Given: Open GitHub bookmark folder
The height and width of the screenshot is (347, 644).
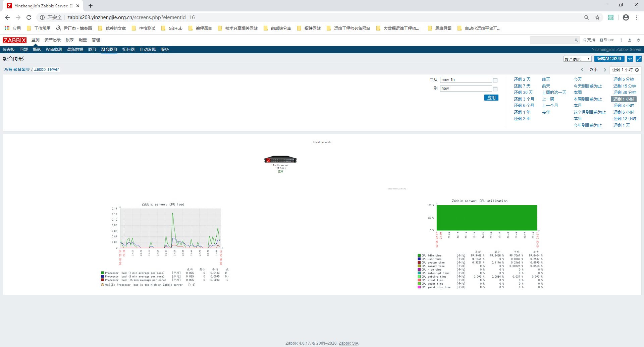Looking at the screenshot, I should point(172,28).
